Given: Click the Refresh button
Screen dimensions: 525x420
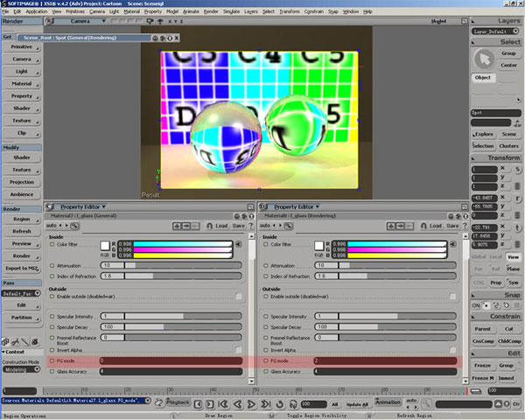Looking at the screenshot, I should coord(22,231).
